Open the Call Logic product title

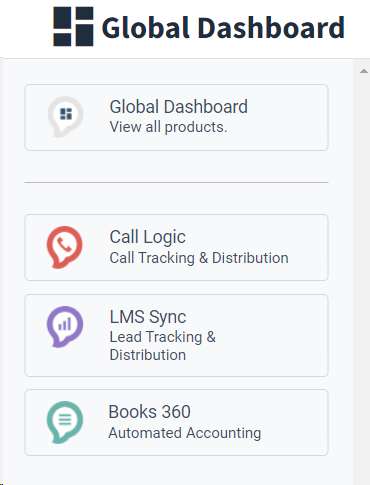(148, 237)
